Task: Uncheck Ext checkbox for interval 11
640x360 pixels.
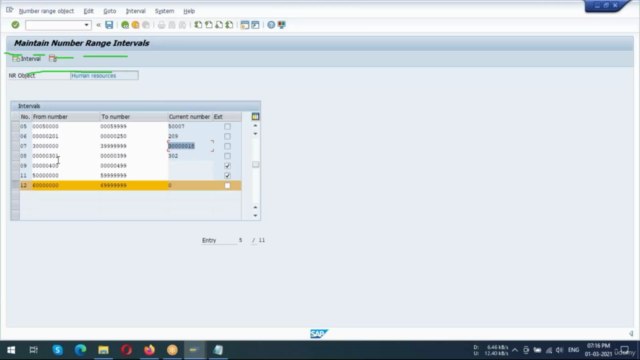Action: pos(227,176)
